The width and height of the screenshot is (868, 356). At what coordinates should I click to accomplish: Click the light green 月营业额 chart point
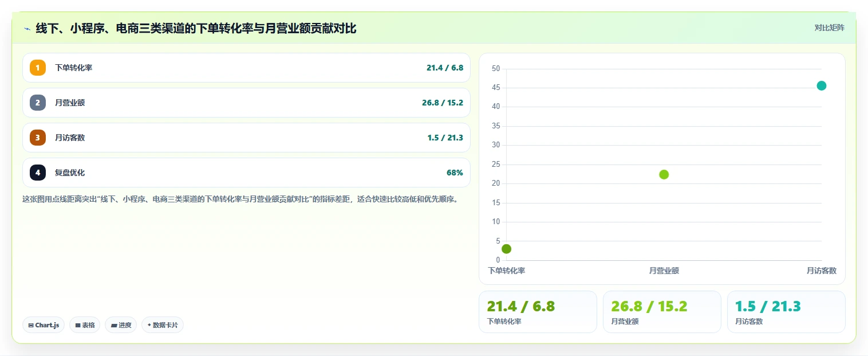coord(664,174)
